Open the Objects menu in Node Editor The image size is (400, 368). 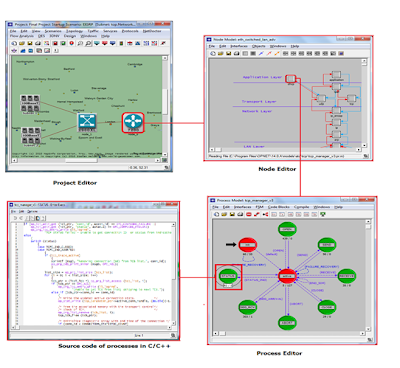(x=259, y=46)
